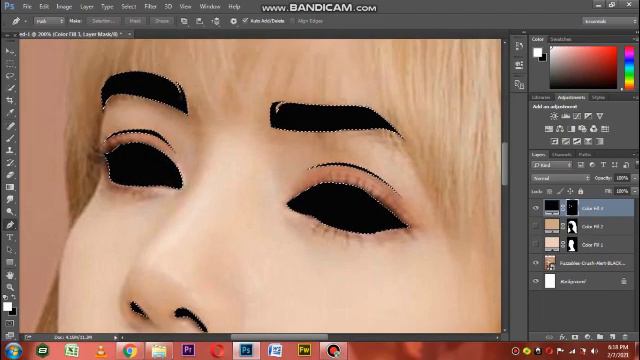The width and height of the screenshot is (640, 360).
Task: Select the Rectangle shape tool
Action: coord(10,262)
